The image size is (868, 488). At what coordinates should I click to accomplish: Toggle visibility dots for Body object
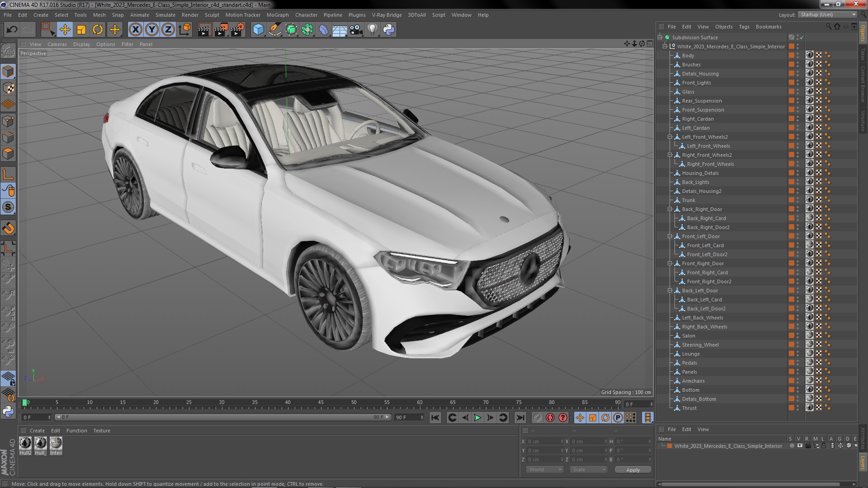[798, 56]
